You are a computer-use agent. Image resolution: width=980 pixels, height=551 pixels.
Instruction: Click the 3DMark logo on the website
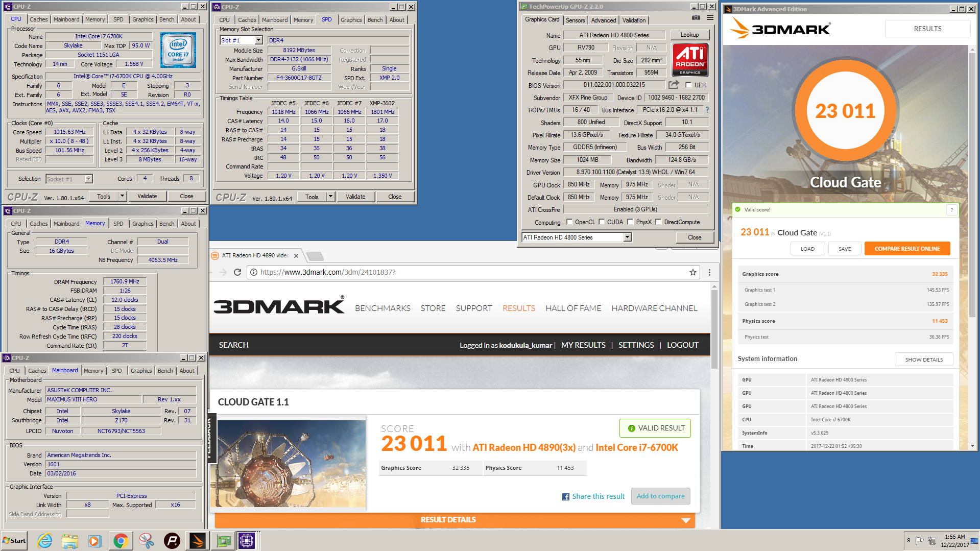279,305
